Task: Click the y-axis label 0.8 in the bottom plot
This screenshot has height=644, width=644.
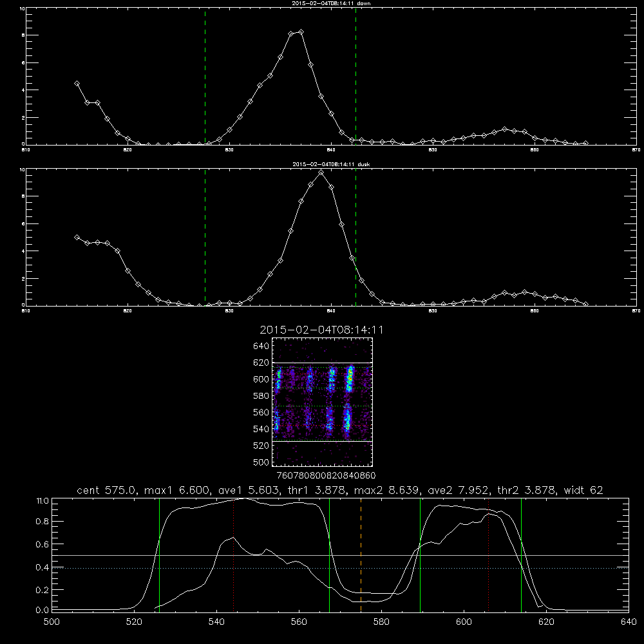Action: [43, 522]
